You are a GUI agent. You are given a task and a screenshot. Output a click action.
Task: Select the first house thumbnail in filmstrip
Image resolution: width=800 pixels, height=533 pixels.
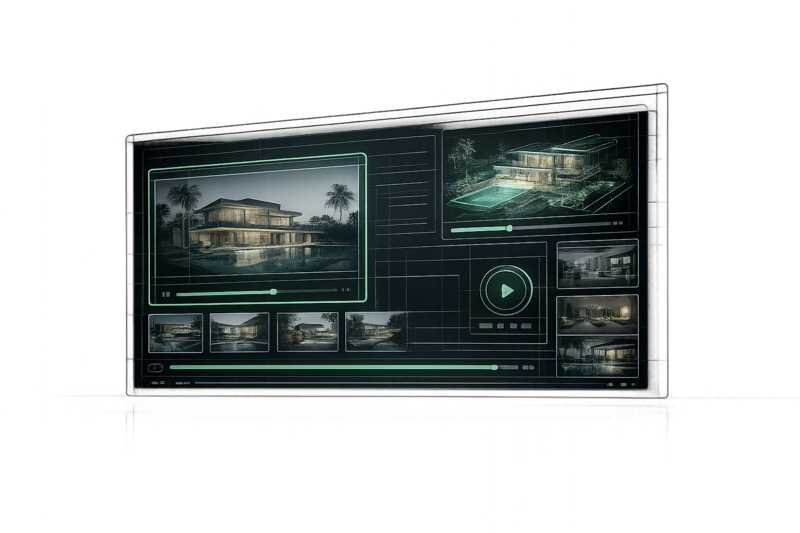pyautogui.click(x=175, y=333)
